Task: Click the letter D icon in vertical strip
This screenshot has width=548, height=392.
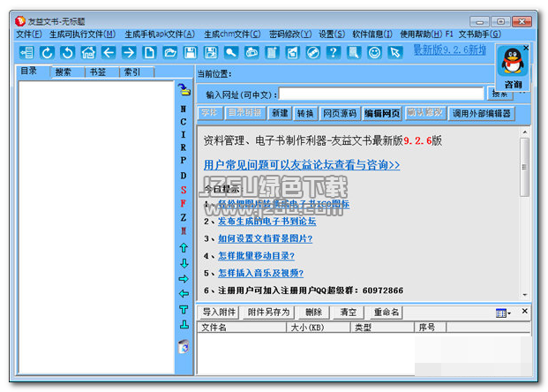Action: (x=184, y=176)
